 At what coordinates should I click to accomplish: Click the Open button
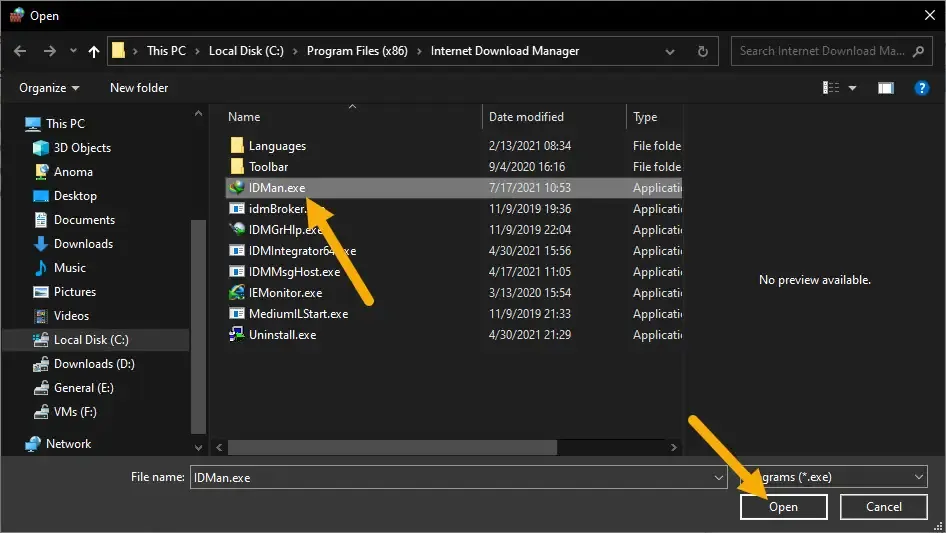click(783, 507)
